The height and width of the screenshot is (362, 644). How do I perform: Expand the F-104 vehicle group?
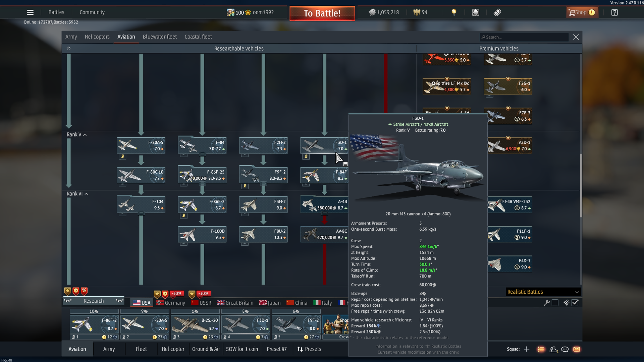pyautogui.click(x=141, y=213)
